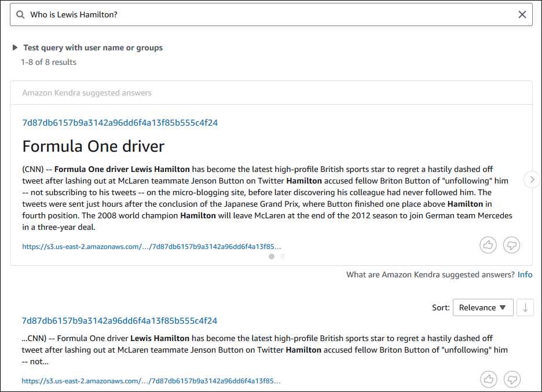This screenshot has height=392, width=542.
Task: Advance to the next suggested answer with the arrow
Action: pyautogui.click(x=532, y=179)
